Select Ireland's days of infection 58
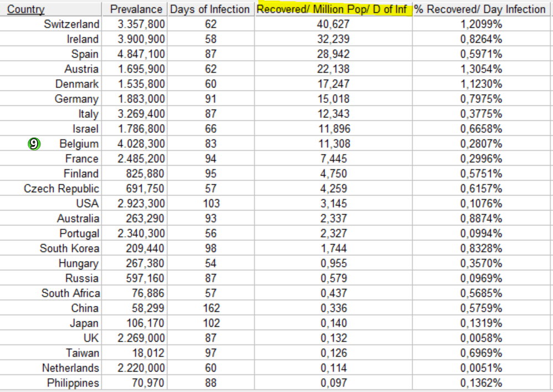 pyautogui.click(x=211, y=39)
